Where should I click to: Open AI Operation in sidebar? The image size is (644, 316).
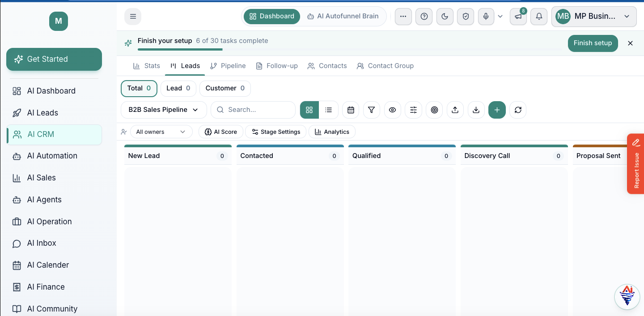click(54, 222)
